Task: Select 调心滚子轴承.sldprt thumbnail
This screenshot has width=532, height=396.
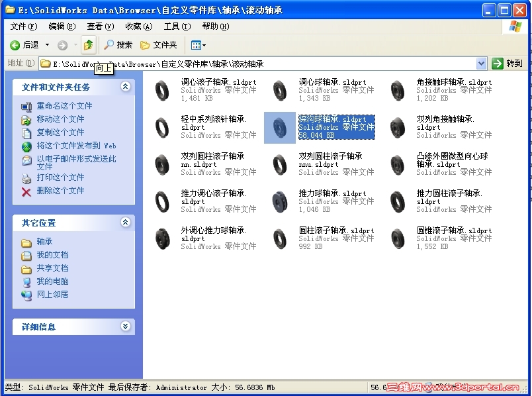Action: pos(162,91)
